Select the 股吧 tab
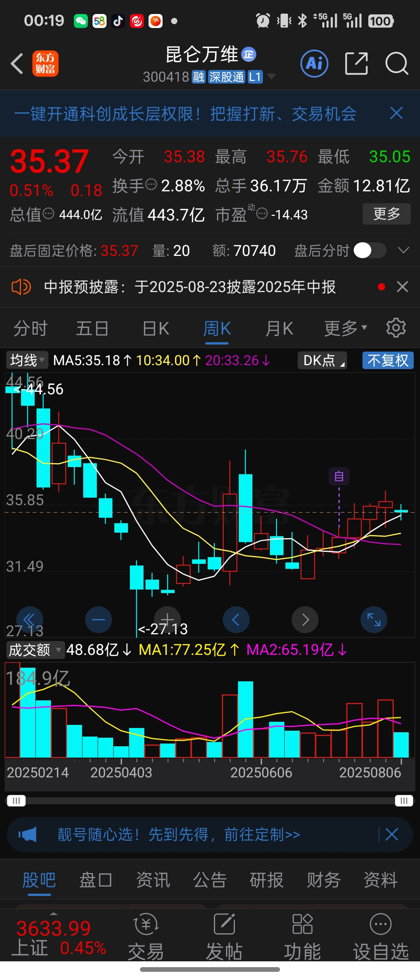The height and width of the screenshot is (980, 420). click(39, 880)
